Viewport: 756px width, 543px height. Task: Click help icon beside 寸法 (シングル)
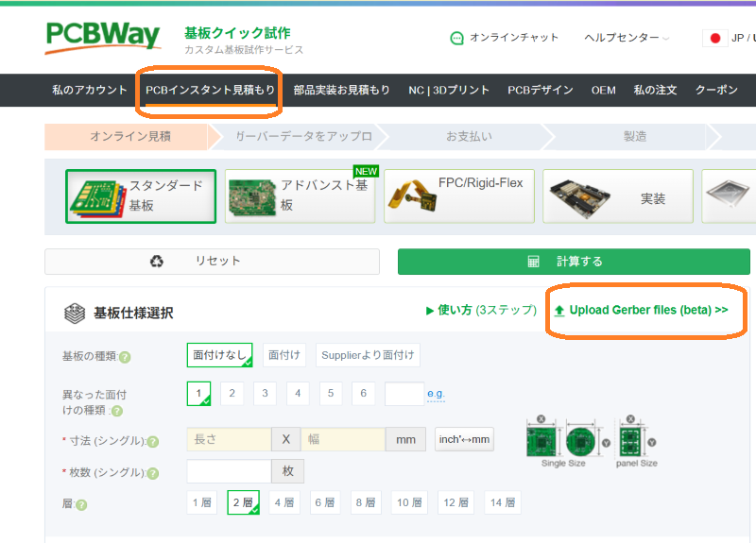(153, 441)
